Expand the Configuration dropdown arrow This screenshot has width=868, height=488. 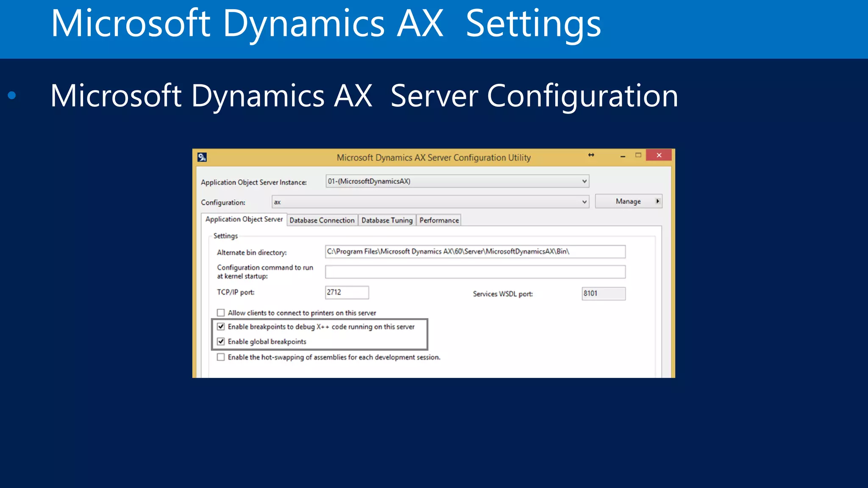(x=584, y=202)
